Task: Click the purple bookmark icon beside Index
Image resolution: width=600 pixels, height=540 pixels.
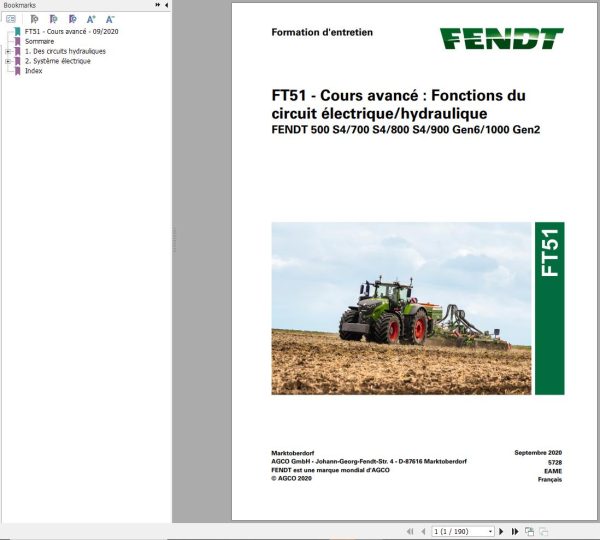Action: coord(17,71)
